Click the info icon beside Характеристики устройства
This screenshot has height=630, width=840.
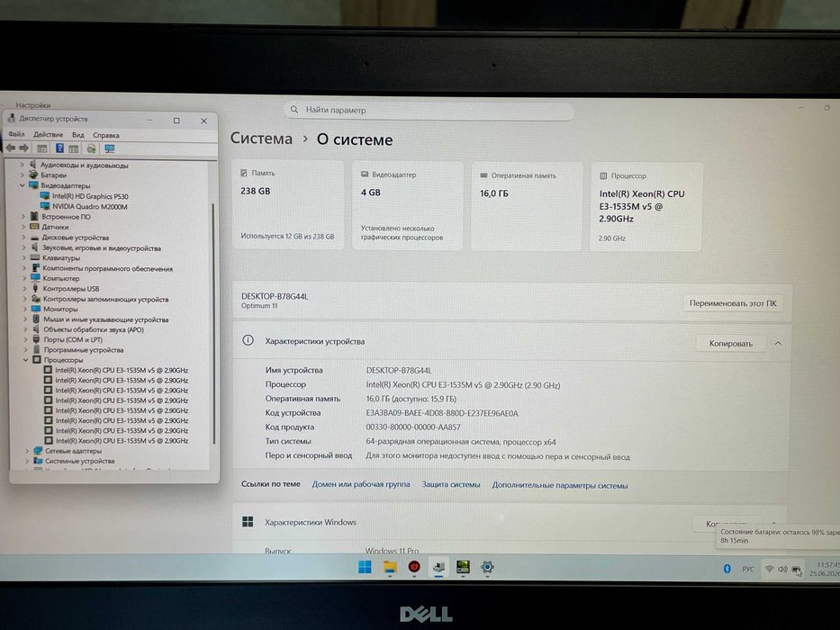pos(248,340)
